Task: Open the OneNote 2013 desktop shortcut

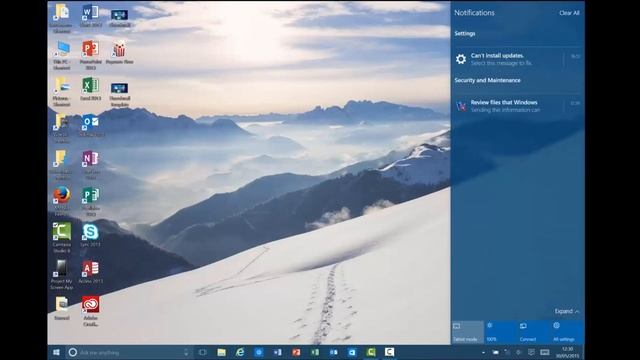Action: 91,164
